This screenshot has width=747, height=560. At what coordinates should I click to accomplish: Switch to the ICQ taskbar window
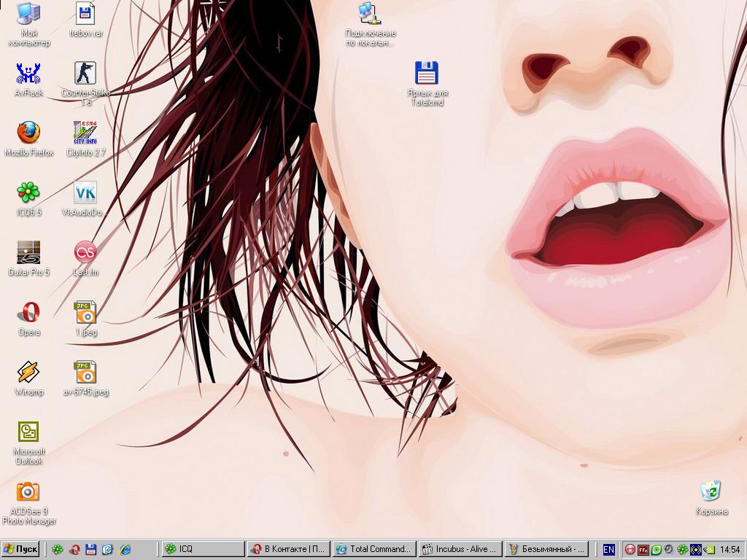coord(203,549)
